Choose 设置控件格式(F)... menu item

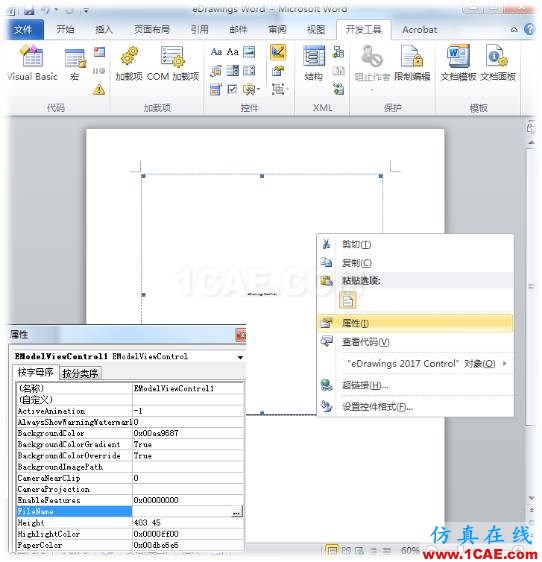415,407
